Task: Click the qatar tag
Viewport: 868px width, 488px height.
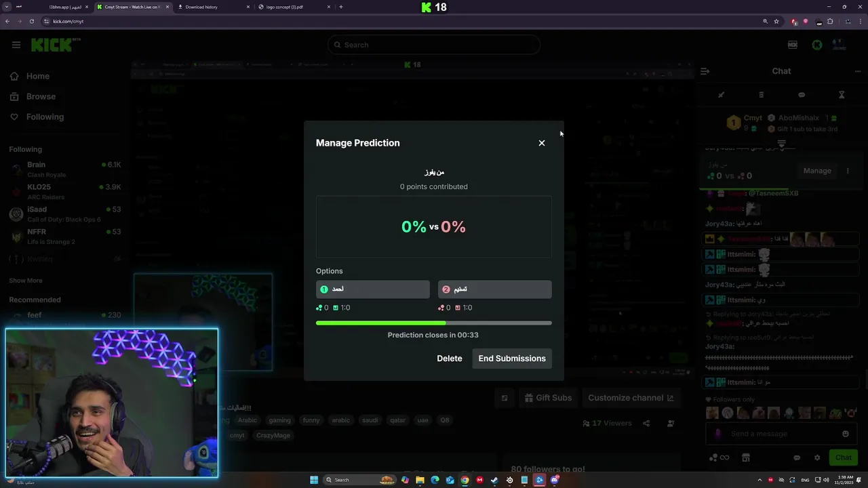Action: coord(397,420)
